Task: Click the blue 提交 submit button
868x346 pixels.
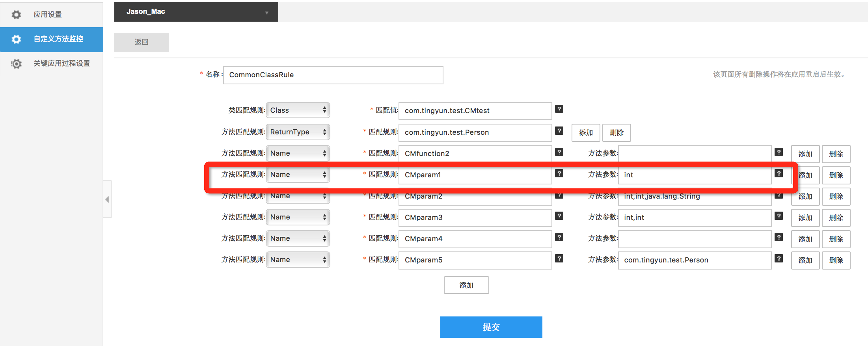Action: tap(491, 327)
